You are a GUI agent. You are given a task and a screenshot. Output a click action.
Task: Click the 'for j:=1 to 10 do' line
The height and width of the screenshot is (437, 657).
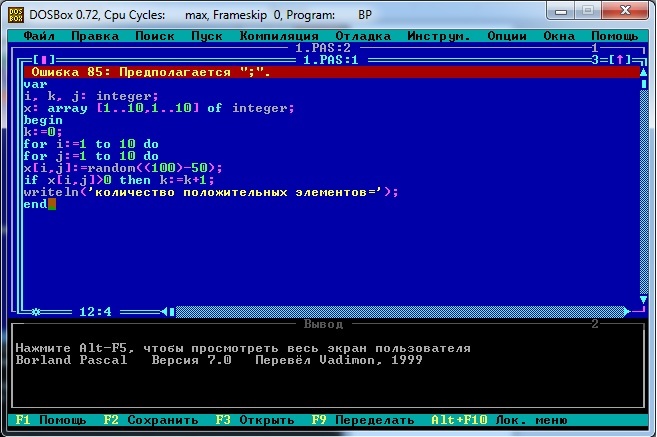tap(91, 156)
